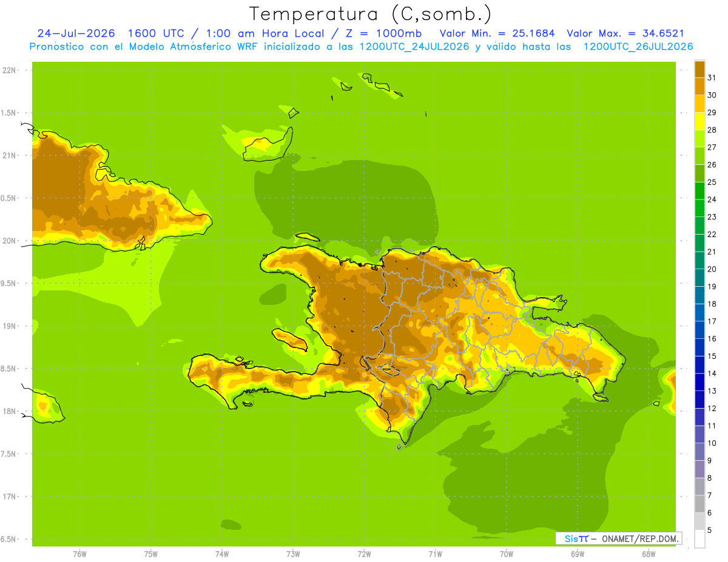728x562 pixels.
Task: Click the legend value 28
Action: (712, 129)
